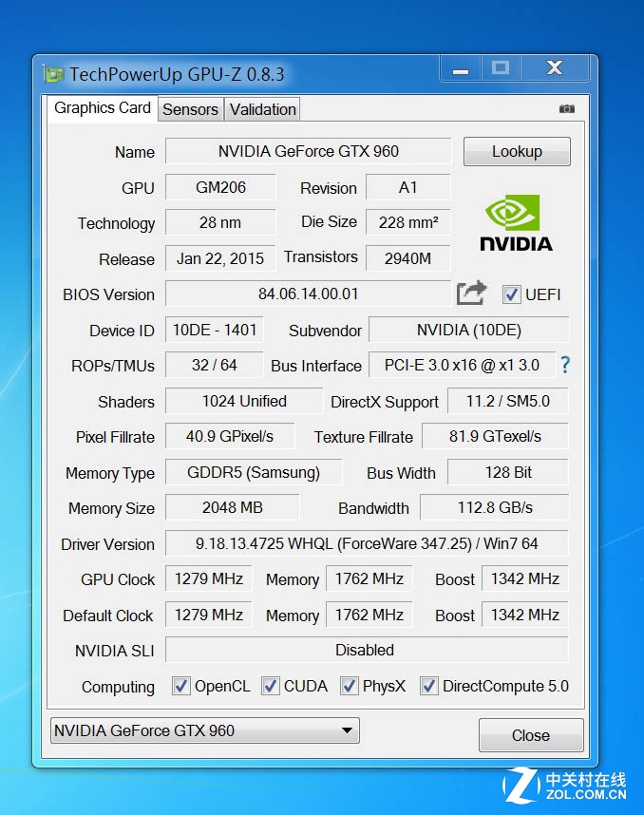Click the TechPowerUp GPU-Z 0.8.3 title text
The width and height of the screenshot is (644, 815).
click(177, 74)
